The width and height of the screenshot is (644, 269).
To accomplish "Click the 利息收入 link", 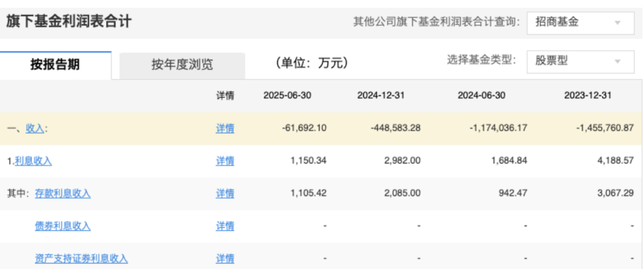I will coord(33,161).
